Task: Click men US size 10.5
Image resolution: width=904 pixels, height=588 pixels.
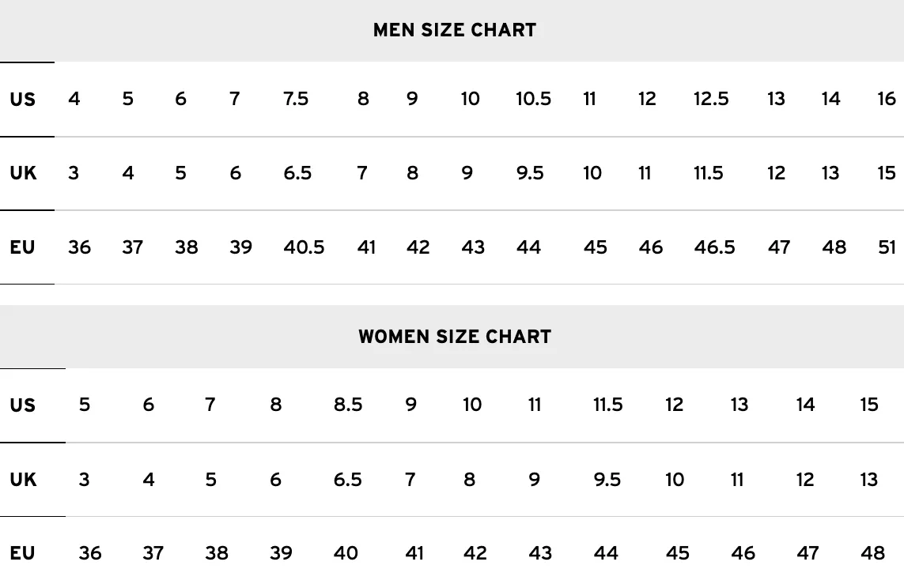Action: (533, 99)
